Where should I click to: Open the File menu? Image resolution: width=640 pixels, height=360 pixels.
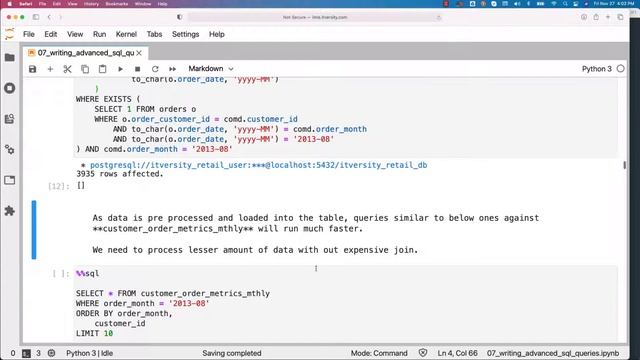[29, 34]
